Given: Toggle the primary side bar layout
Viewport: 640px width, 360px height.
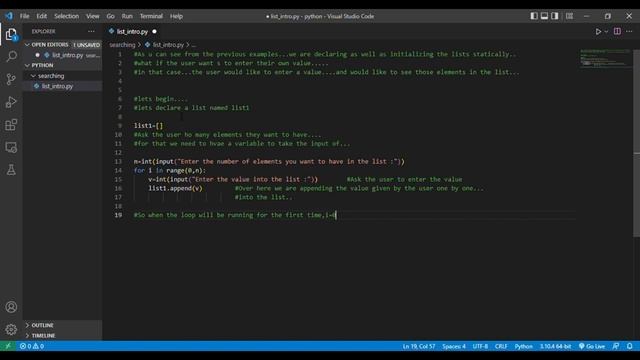Looking at the screenshot, I should tap(534, 16).
